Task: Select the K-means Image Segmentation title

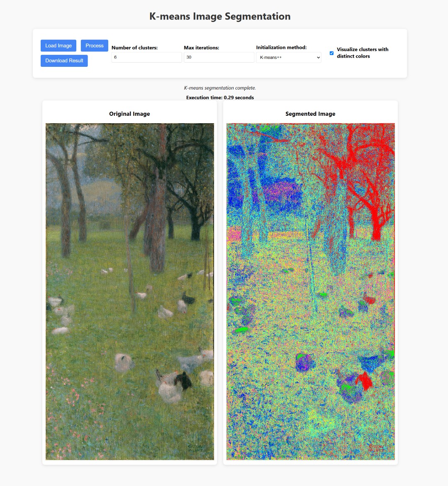Action: tap(220, 16)
